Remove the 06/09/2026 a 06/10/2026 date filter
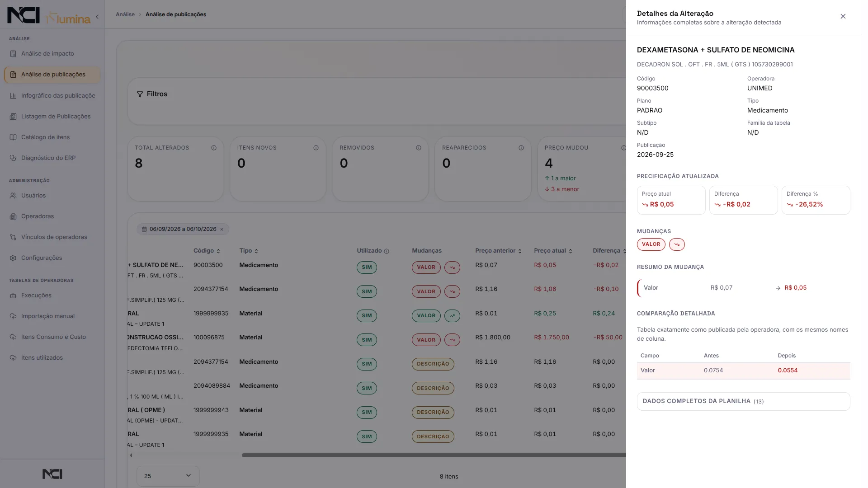This screenshot has height=488, width=868. click(x=222, y=230)
